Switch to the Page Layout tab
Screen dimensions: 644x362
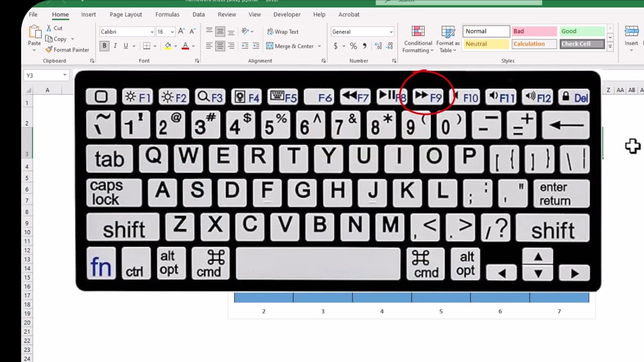click(x=126, y=15)
